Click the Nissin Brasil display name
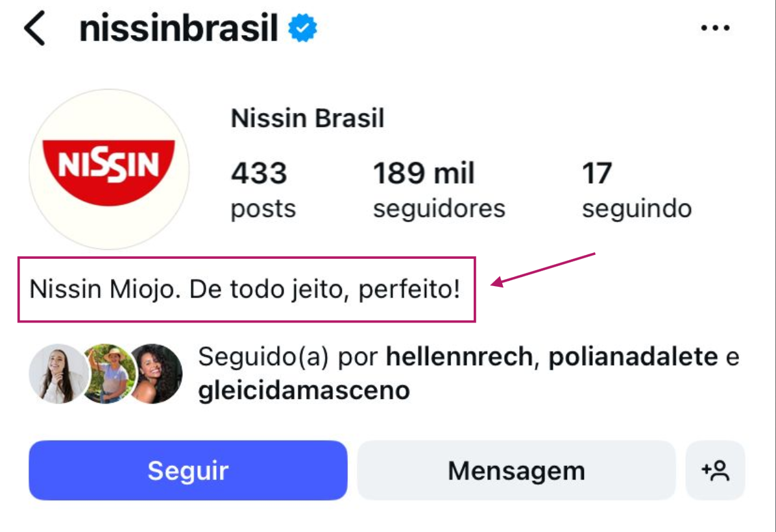The height and width of the screenshot is (532, 776). [x=307, y=118]
